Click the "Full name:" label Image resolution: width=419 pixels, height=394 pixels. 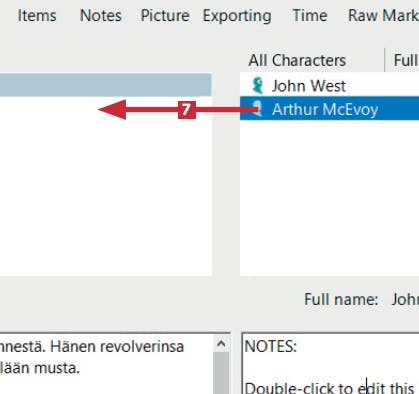coord(341,299)
